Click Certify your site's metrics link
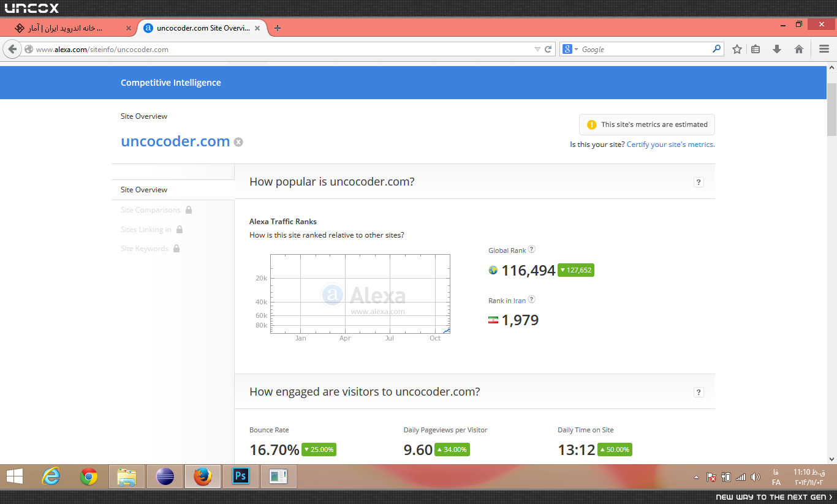The width and height of the screenshot is (837, 504). pos(671,145)
